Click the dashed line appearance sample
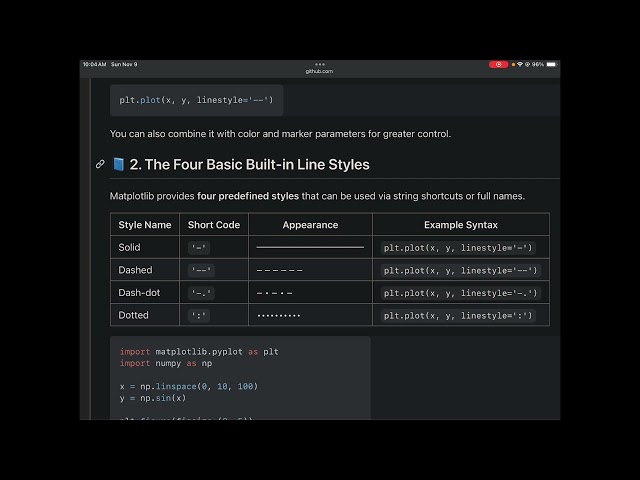This screenshot has height=480, width=640. (280, 270)
